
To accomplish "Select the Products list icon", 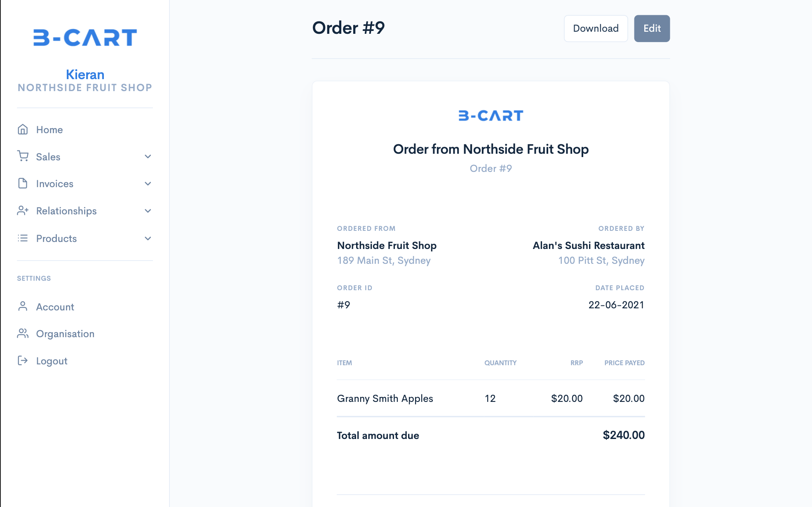I will (x=23, y=238).
